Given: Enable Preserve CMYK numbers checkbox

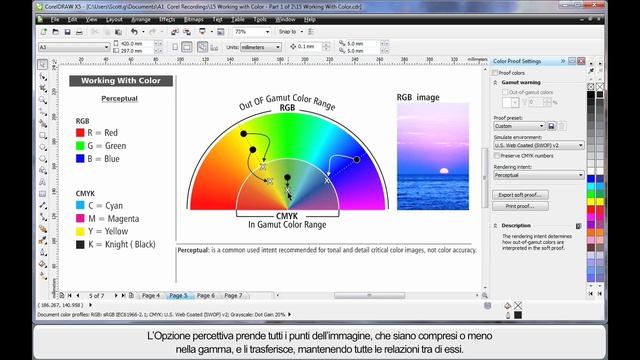Looking at the screenshot, I should pyautogui.click(x=497, y=156).
